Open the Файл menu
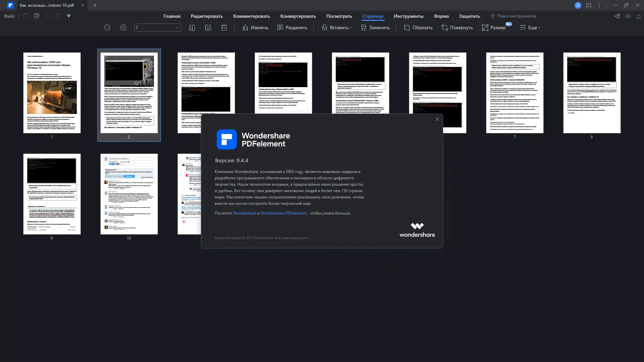This screenshot has height=362, width=644. coord(9,16)
